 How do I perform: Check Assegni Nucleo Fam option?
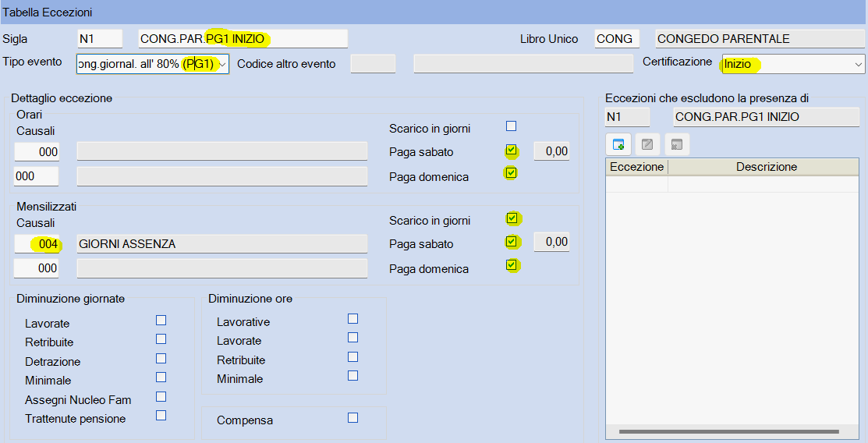[161, 396]
